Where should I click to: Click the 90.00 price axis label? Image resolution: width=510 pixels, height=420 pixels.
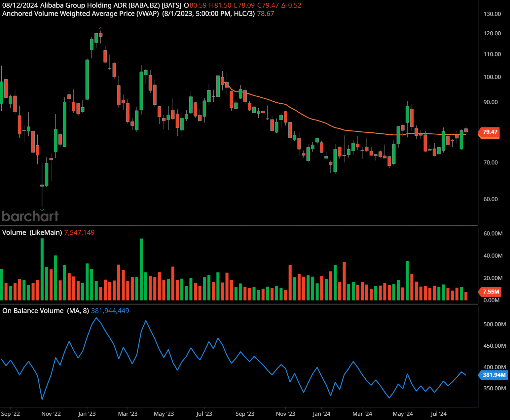click(x=491, y=102)
